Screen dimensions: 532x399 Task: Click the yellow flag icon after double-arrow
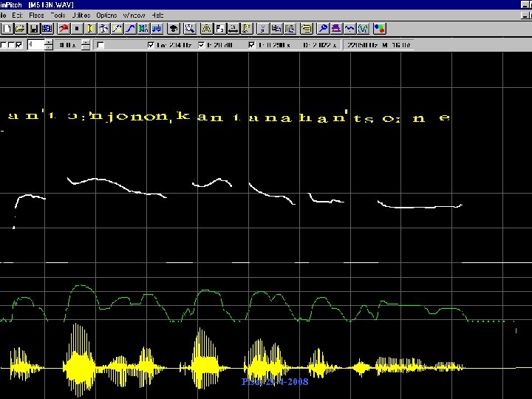point(247,29)
